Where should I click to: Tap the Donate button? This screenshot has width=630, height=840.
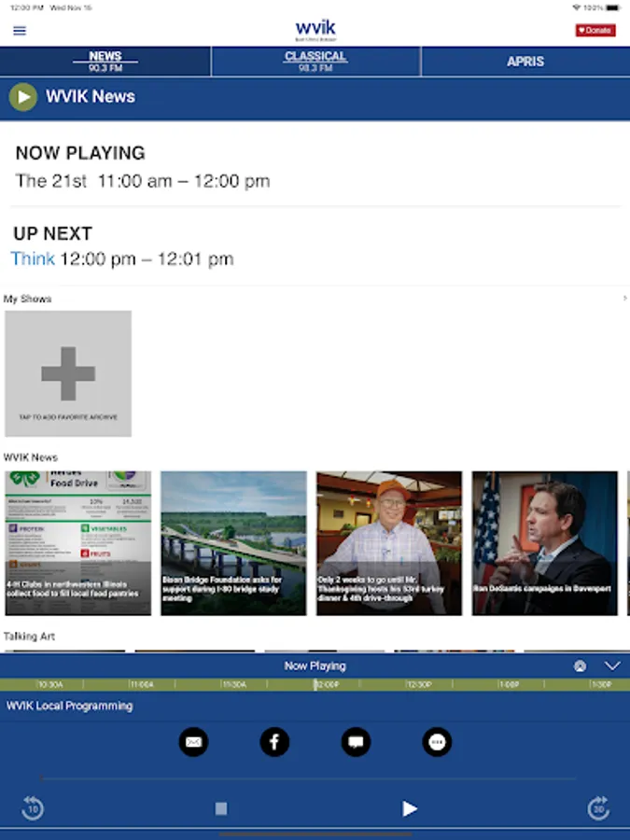pyautogui.click(x=595, y=31)
